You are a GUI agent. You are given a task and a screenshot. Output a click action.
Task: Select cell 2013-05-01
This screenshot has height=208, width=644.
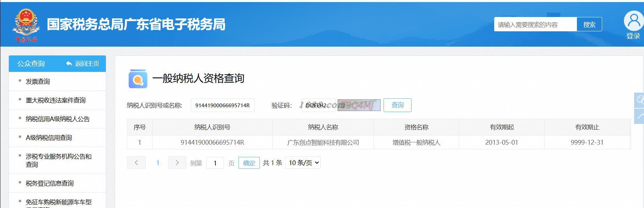coord(502,143)
